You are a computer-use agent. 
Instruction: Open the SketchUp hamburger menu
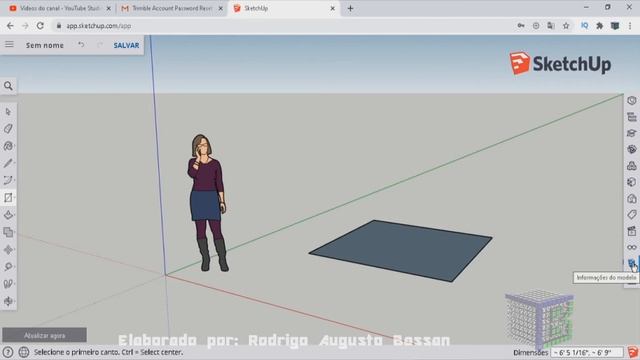(x=9, y=44)
